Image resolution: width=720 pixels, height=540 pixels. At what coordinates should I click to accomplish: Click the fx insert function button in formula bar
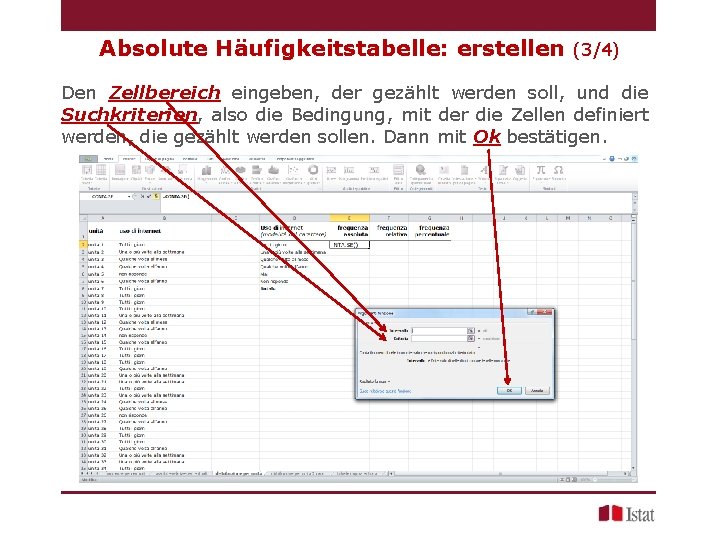[x=156, y=196]
